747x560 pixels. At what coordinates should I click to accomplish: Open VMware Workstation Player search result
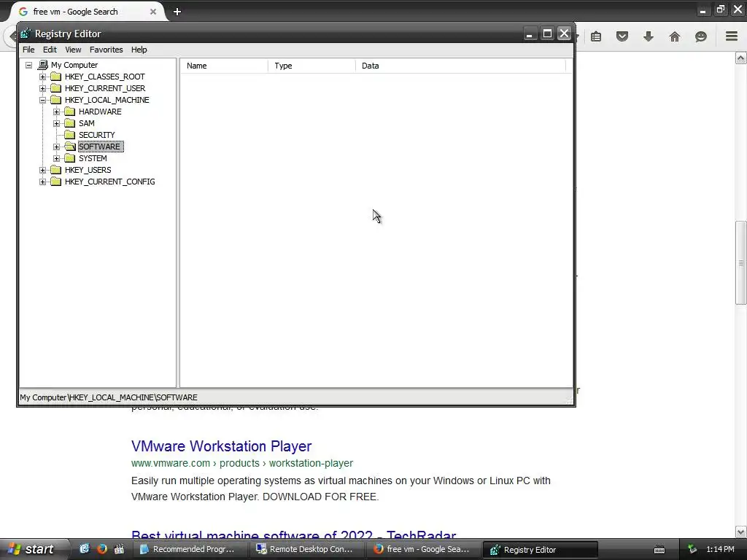point(222,446)
